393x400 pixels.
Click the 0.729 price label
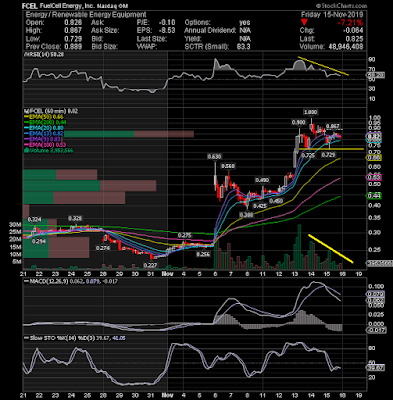coord(328,155)
